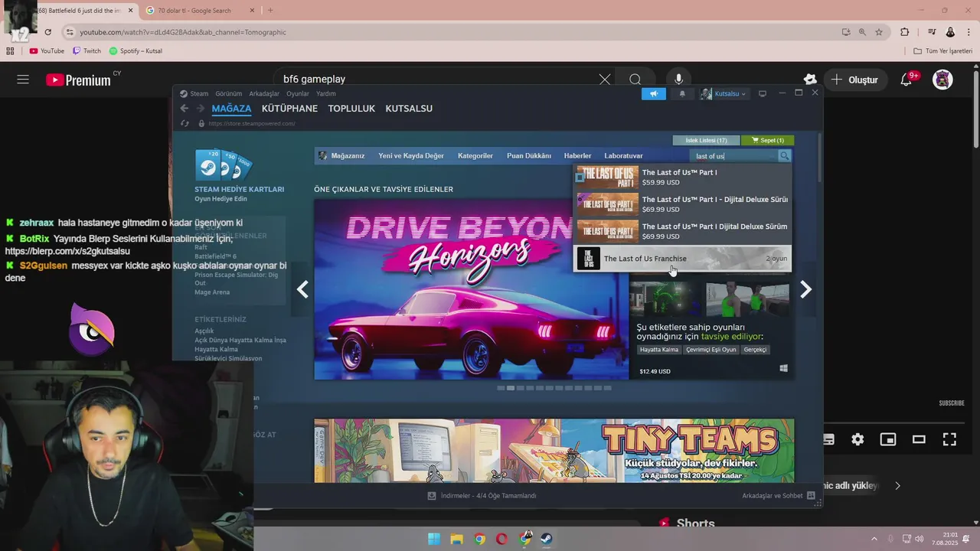980x551 pixels.
Task: Open Yardım menu in Steam
Action: pos(326,93)
